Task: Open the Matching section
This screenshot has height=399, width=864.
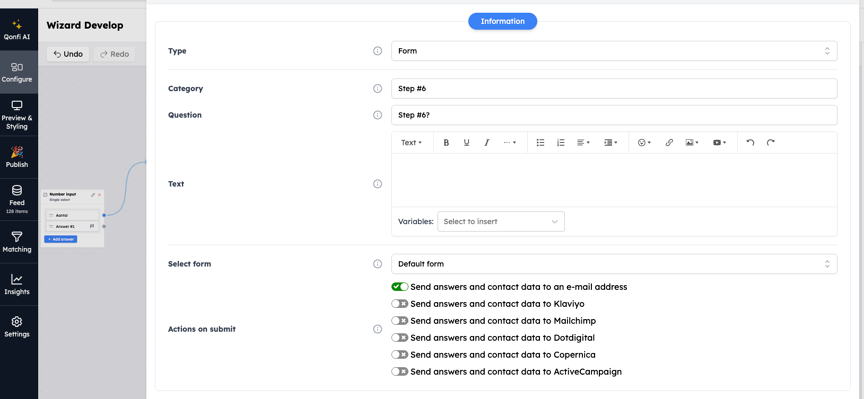Action: 17,242
